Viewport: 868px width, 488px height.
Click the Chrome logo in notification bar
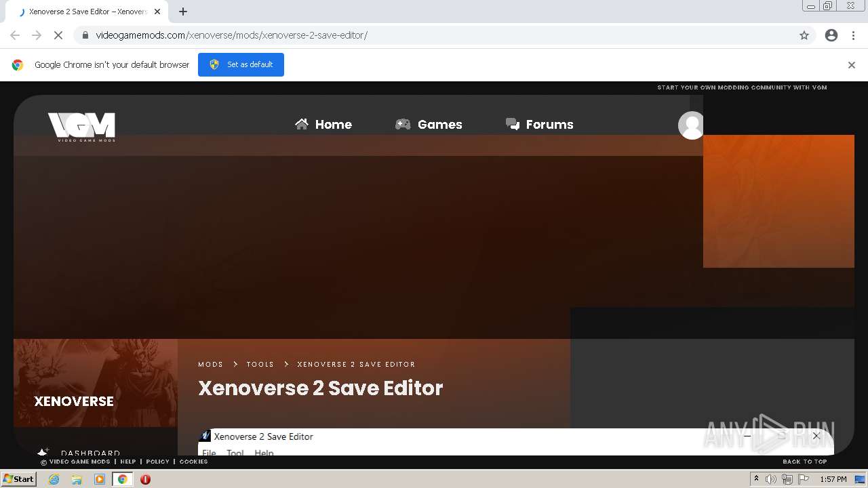pos(18,65)
